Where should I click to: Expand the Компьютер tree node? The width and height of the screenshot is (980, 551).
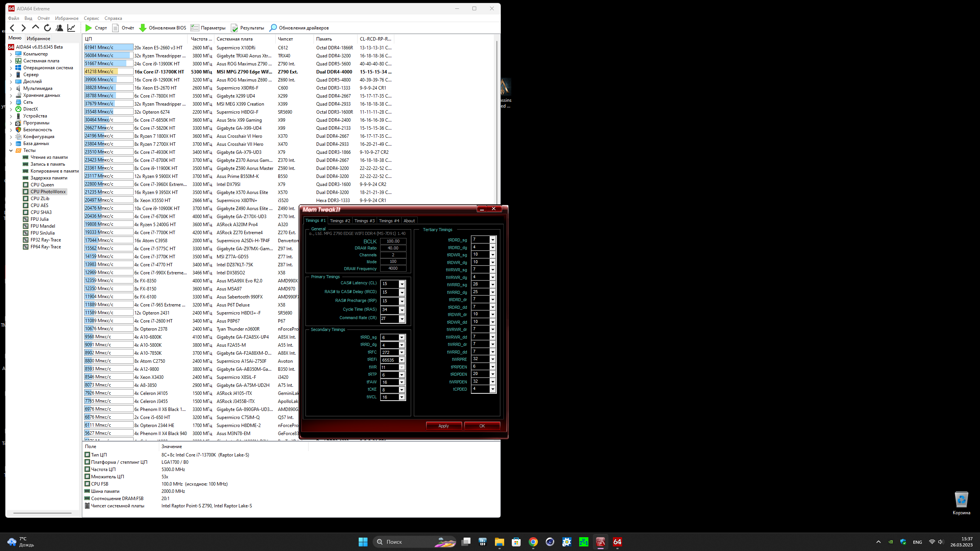(x=11, y=54)
